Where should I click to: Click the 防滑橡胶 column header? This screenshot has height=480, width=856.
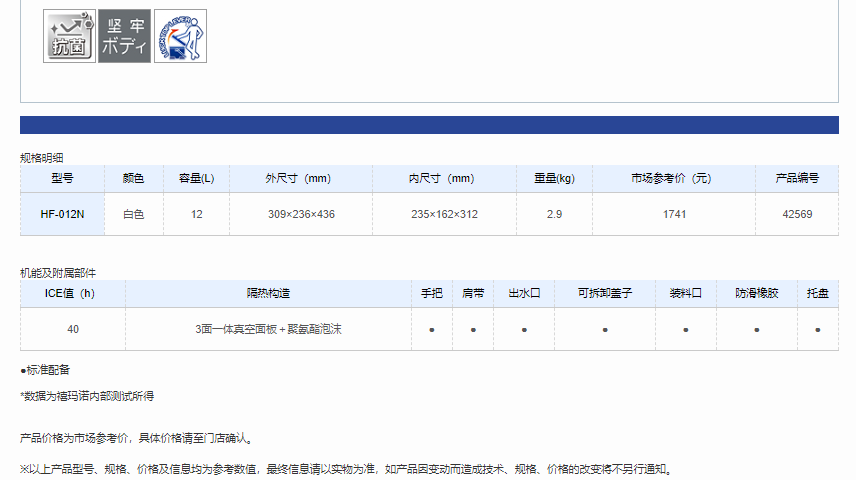tap(757, 293)
